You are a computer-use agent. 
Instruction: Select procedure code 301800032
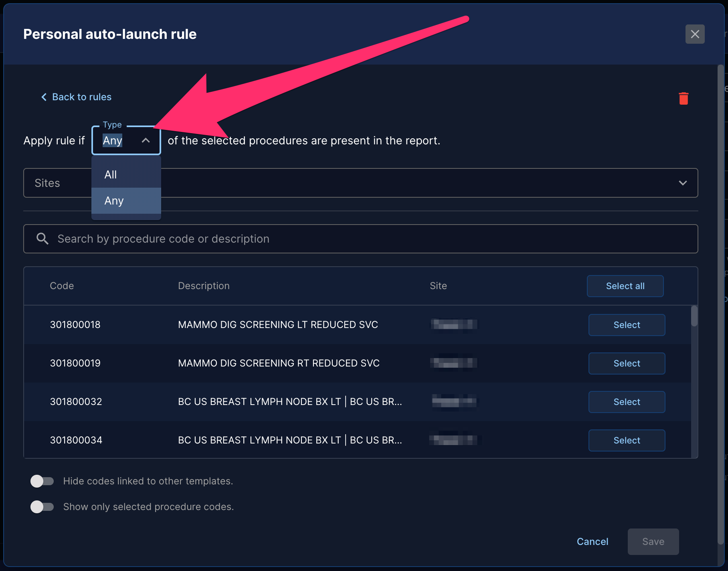627,402
